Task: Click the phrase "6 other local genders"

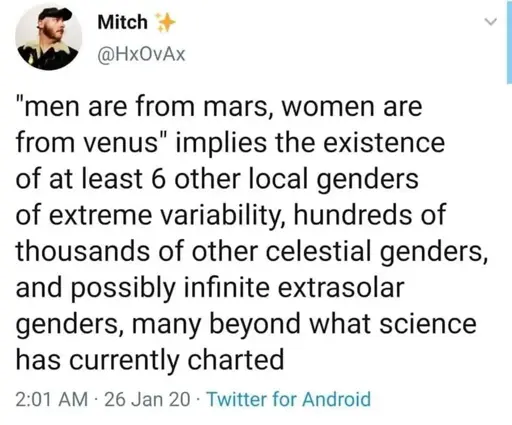Action: (285, 180)
